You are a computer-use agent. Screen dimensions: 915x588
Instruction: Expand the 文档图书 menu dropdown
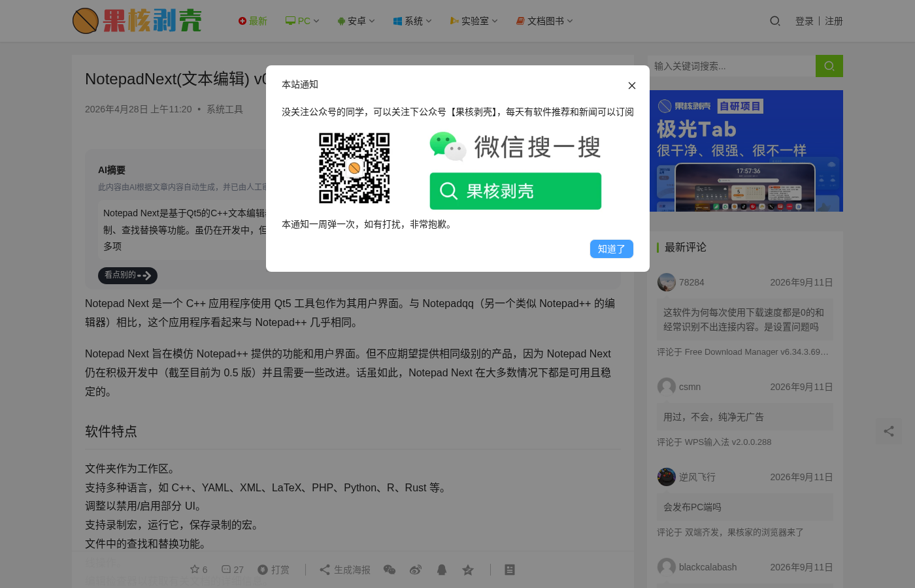point(544,21)
